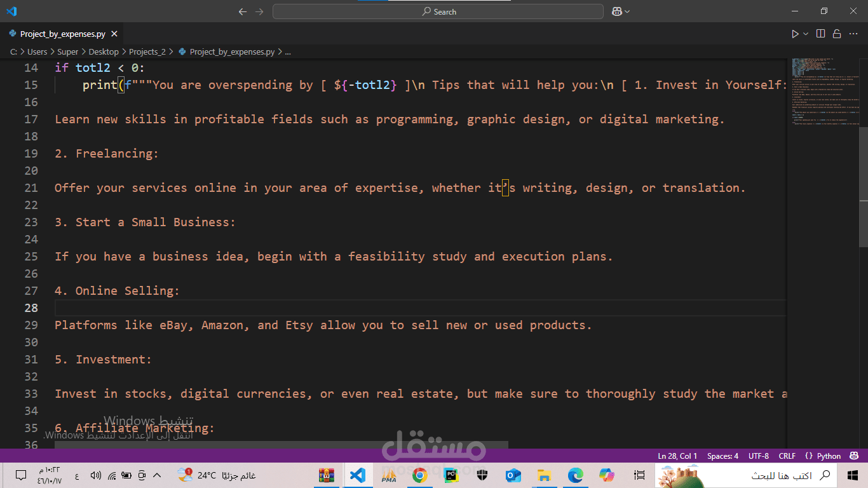Click Ln 28, Col 1 in status bar

point(677,456)
